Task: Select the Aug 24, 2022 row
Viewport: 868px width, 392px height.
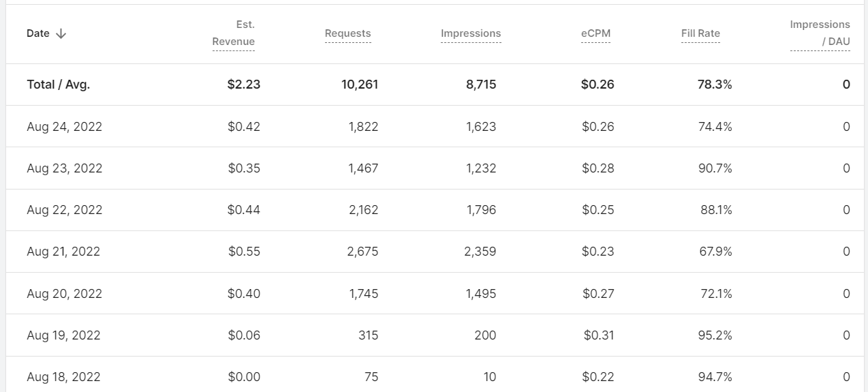Action: (x=437, y=126)
